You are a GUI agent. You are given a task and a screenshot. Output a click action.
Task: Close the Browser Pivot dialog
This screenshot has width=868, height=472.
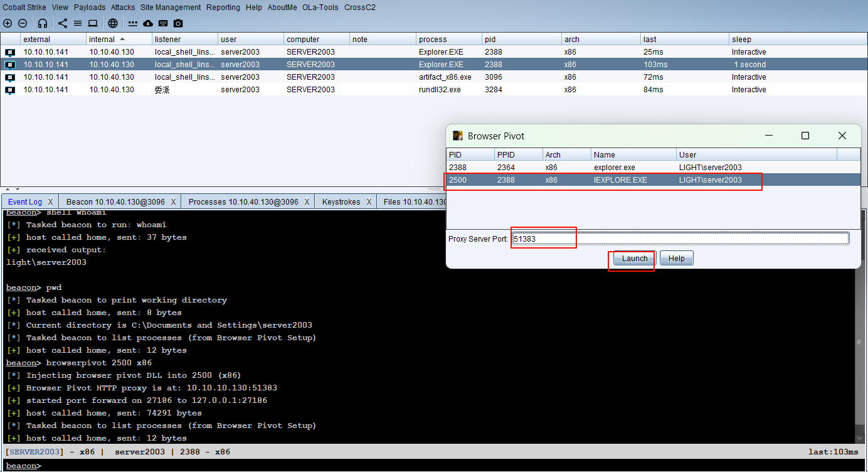click(842, 136)
